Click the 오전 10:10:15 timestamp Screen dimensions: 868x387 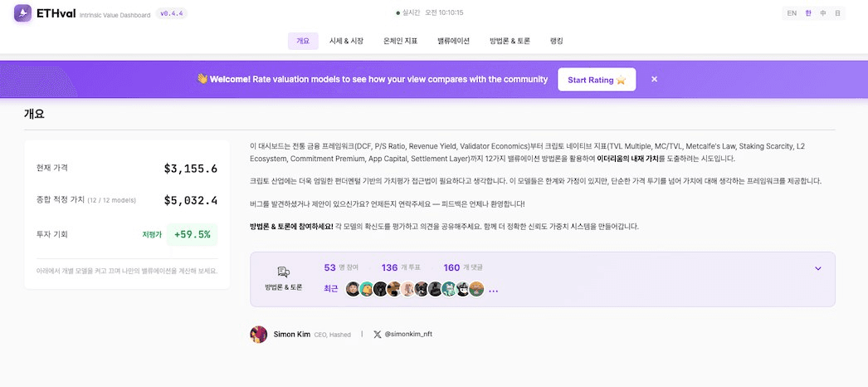[x=444, y=12]
